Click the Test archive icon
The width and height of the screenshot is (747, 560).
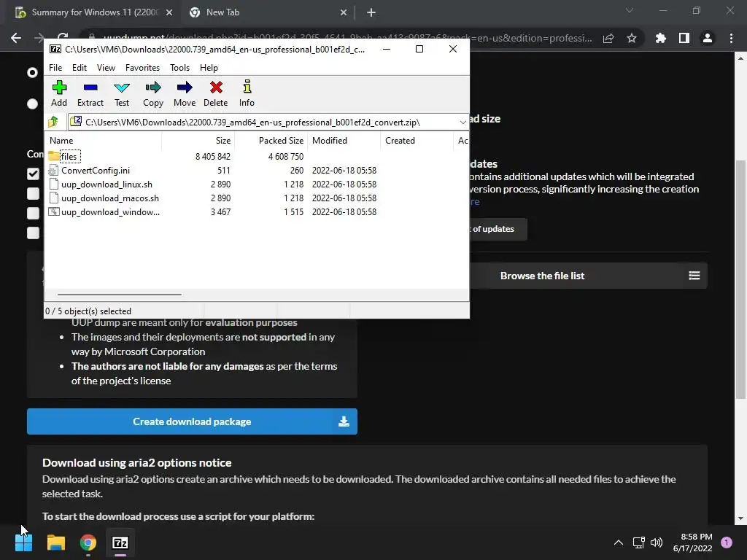[x=122, y=93]
